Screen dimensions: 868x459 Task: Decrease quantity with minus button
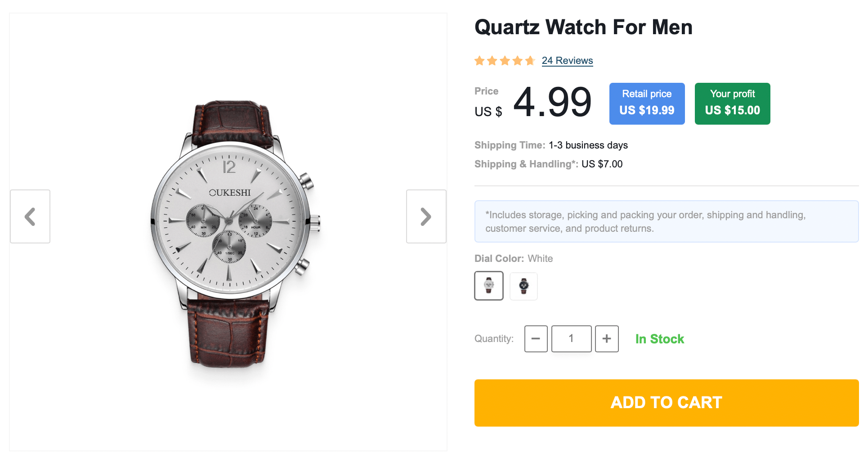536,339
